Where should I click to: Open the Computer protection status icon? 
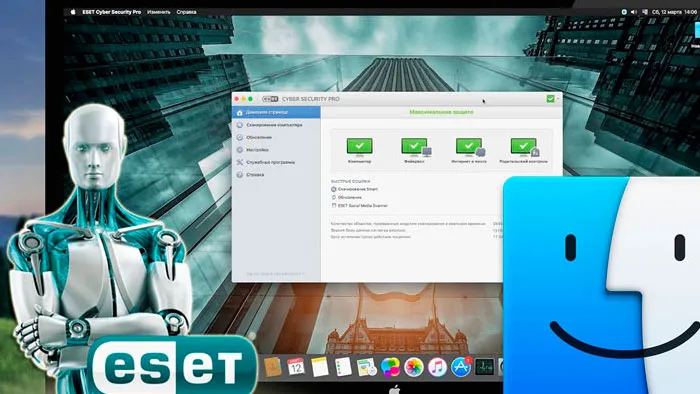[x=359, y=147]
